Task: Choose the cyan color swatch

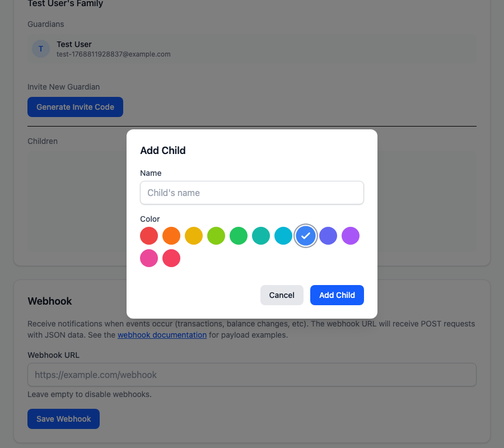Action: (283, 236)
